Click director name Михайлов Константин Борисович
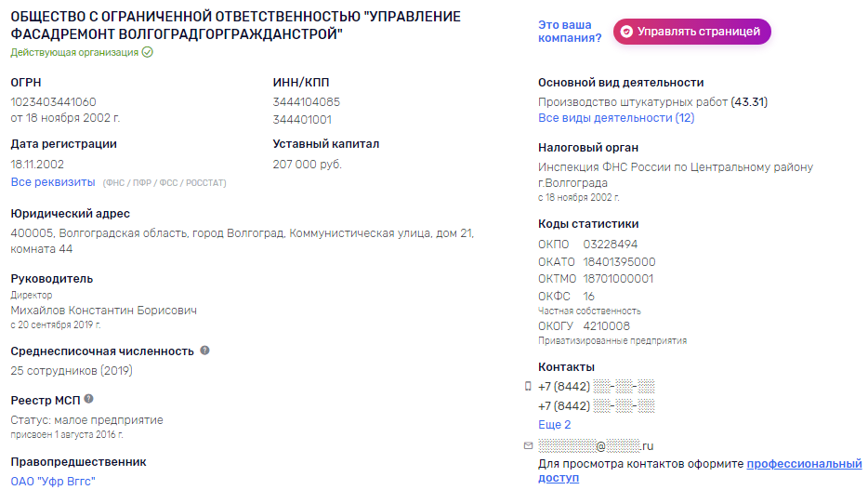868x490 pixels. pos(103,310)
